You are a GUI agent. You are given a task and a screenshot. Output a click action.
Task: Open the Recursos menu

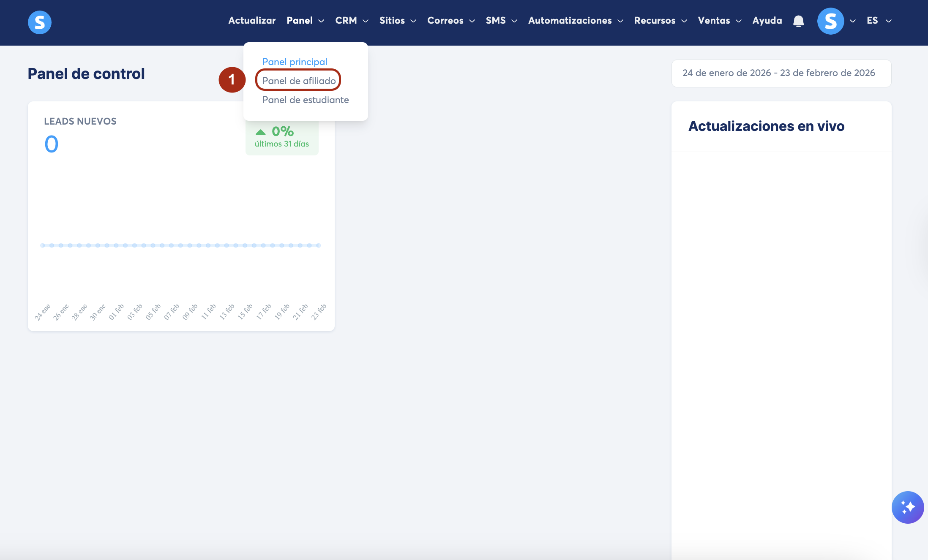(661, 21)
